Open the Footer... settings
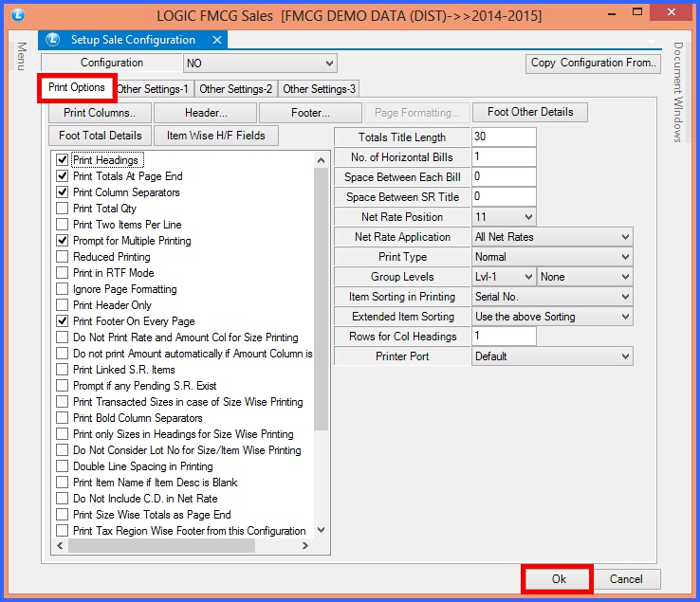This screenshot has width=700, height=602. tap(310, 113)
